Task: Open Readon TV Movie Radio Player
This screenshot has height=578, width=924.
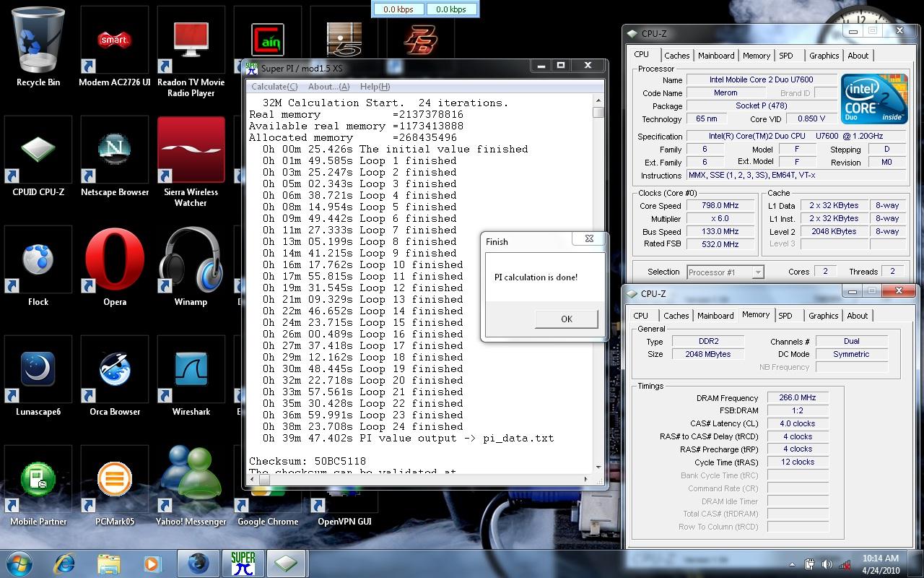Action: pos(191,52)
